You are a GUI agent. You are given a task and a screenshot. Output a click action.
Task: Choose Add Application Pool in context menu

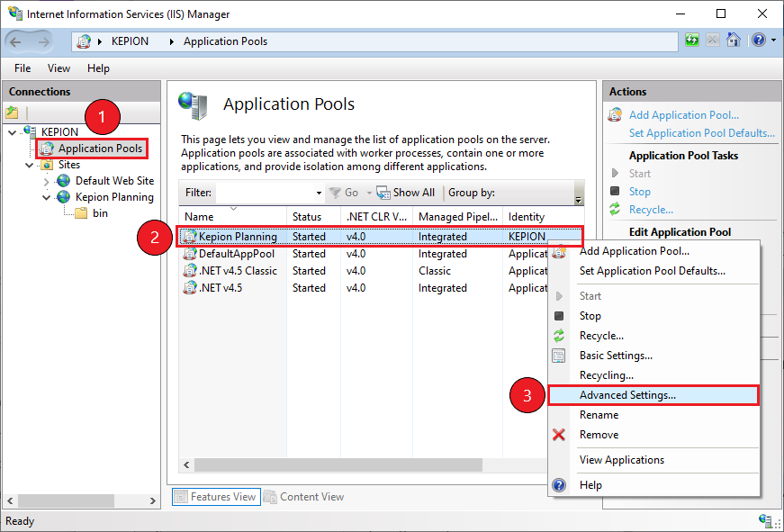(654, 251)
